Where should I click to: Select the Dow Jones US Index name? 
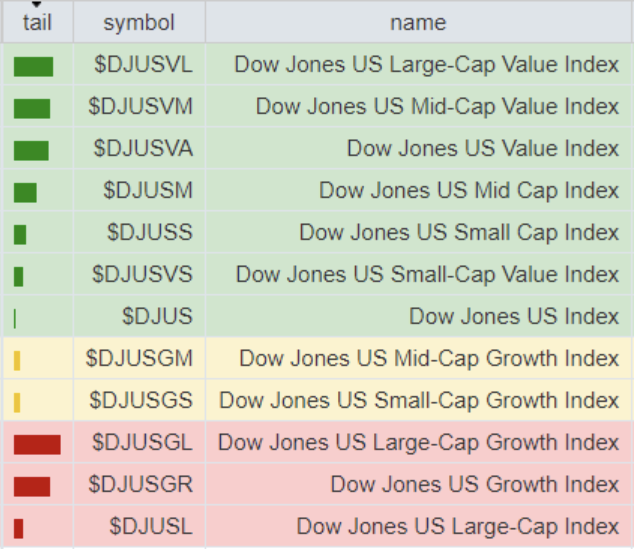[x=514, y=316]
